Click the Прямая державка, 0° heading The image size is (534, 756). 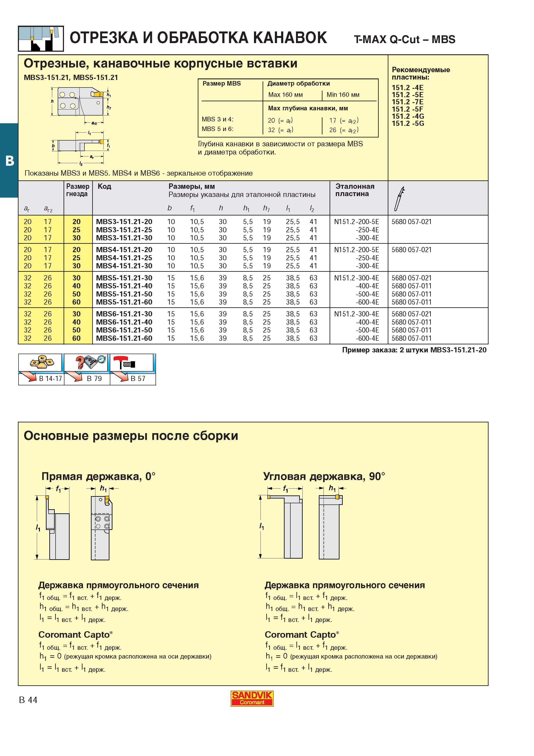coord(98,476)
